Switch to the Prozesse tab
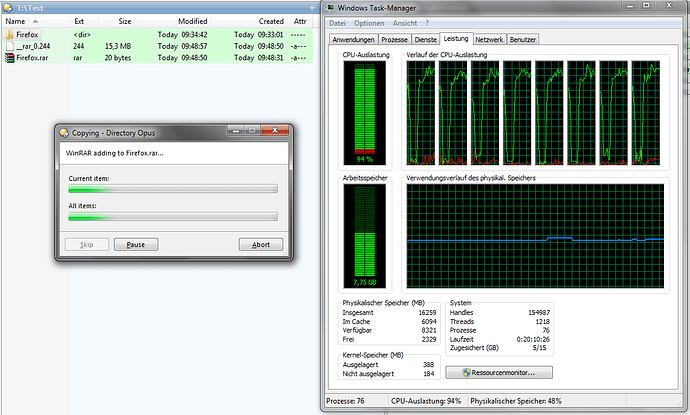Viewport: 690px width, 415px height. point(394,40)
